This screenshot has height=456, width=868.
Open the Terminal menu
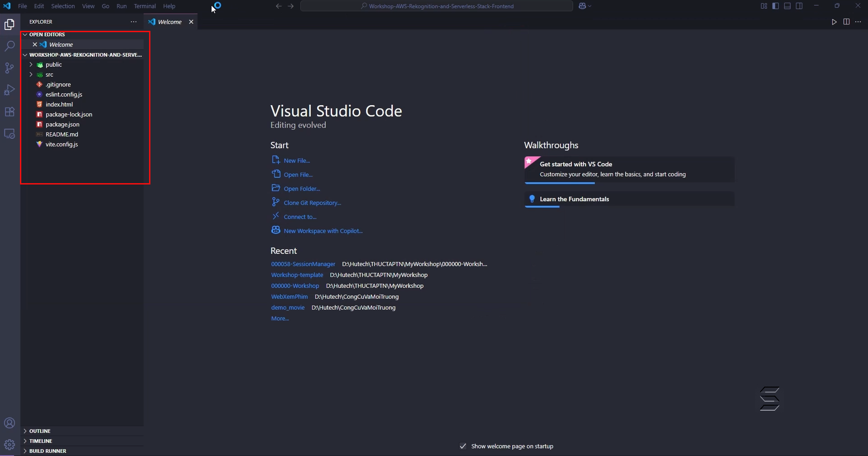(145, 6)
